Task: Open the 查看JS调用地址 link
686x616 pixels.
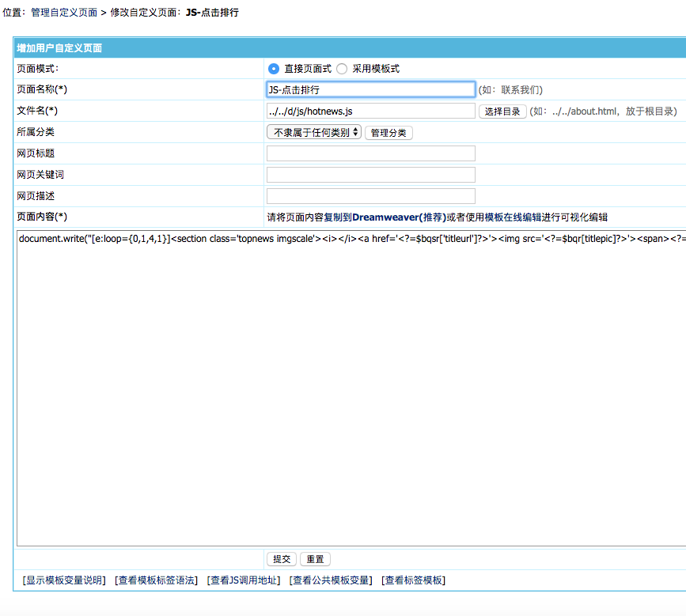Action: [243, 580]
